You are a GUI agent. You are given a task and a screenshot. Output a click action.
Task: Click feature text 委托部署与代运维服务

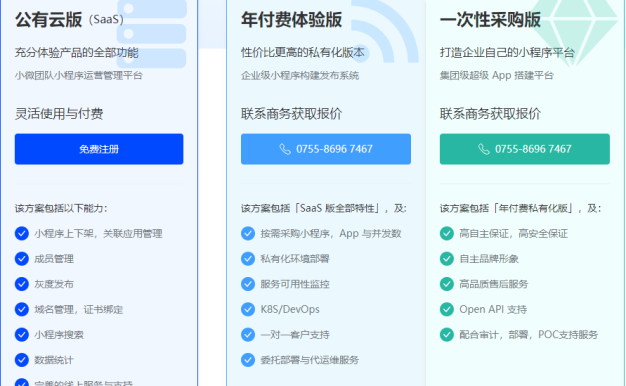[x=310, y=360]
